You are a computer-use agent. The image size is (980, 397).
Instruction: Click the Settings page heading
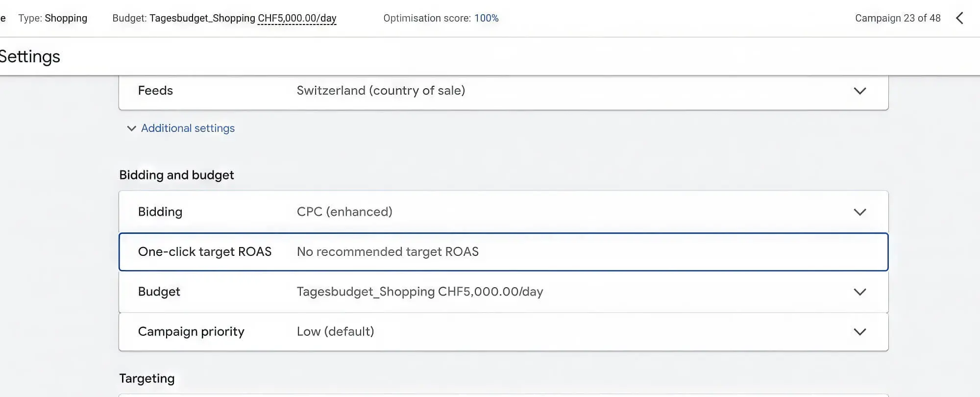[x=30, y=57]
